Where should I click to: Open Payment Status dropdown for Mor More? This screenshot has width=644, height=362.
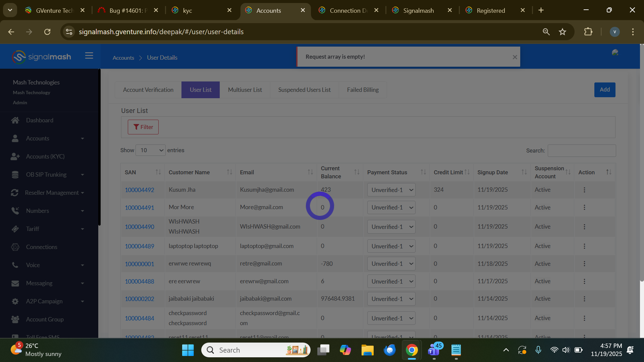point(391,207)
